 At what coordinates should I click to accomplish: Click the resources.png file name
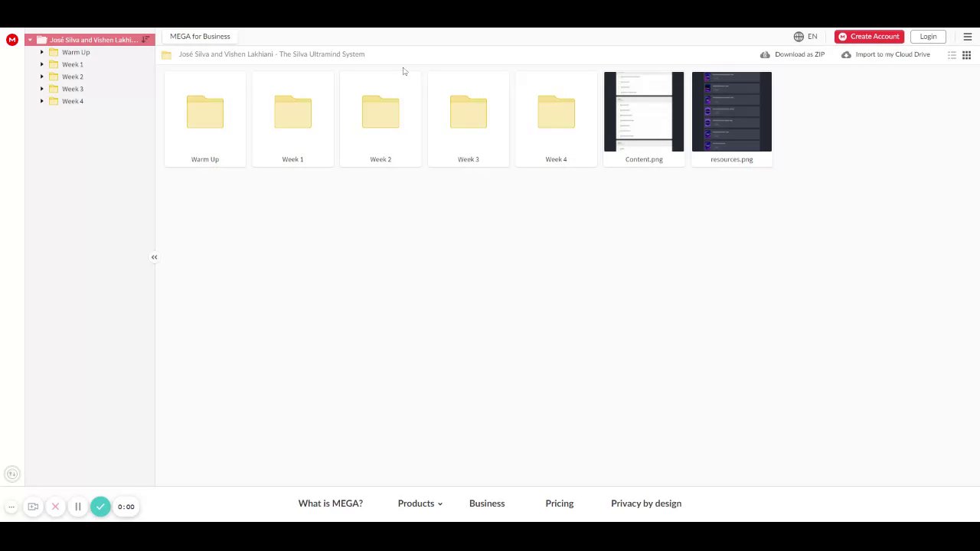(732, 159)
